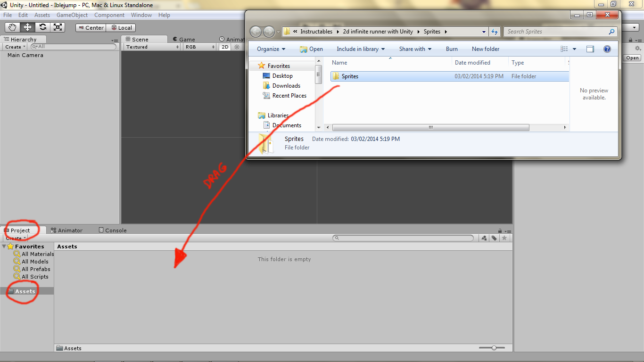This screenshot has width=644, height=362.
Task: Open search by type in Project panel
Action: click(x=484, y=238)
